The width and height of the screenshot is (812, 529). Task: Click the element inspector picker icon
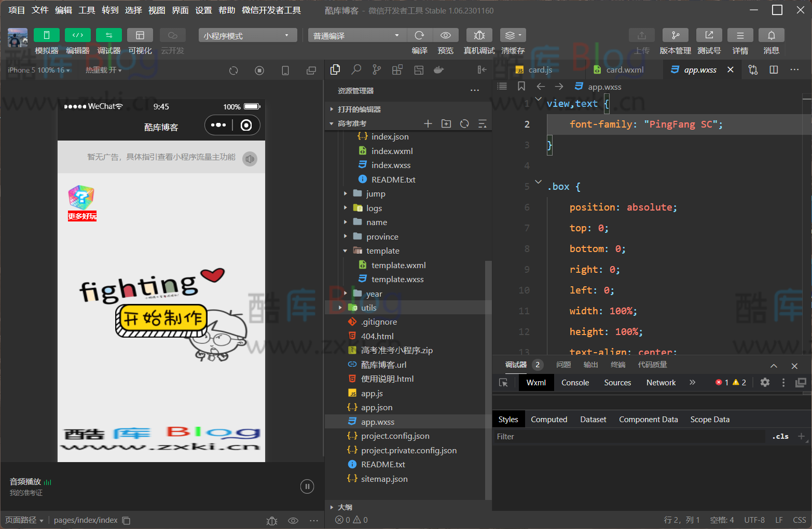pos(503,382)
